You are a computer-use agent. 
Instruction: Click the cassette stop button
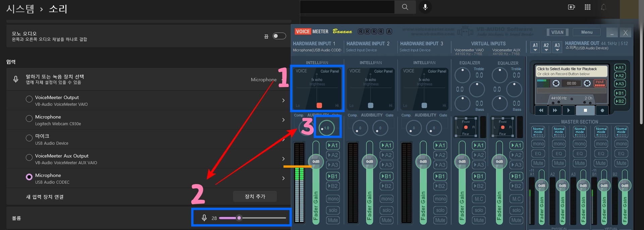coord(585,110)
